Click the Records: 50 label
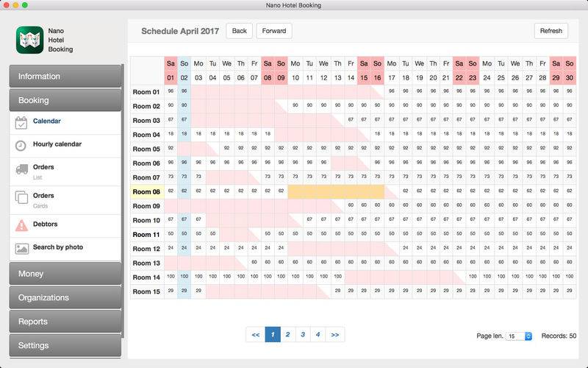 coord(559,336)
